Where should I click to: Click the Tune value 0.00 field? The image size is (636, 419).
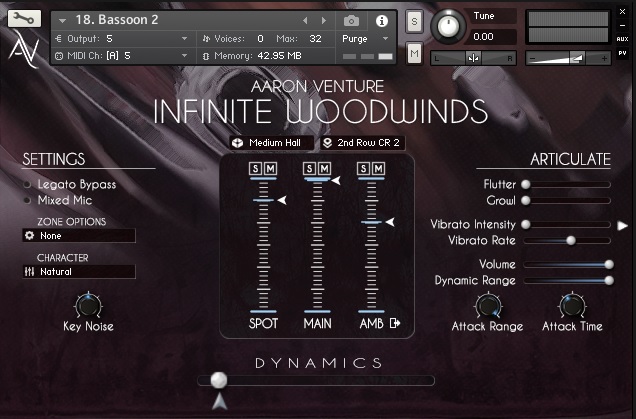click(x=490, y=37)
